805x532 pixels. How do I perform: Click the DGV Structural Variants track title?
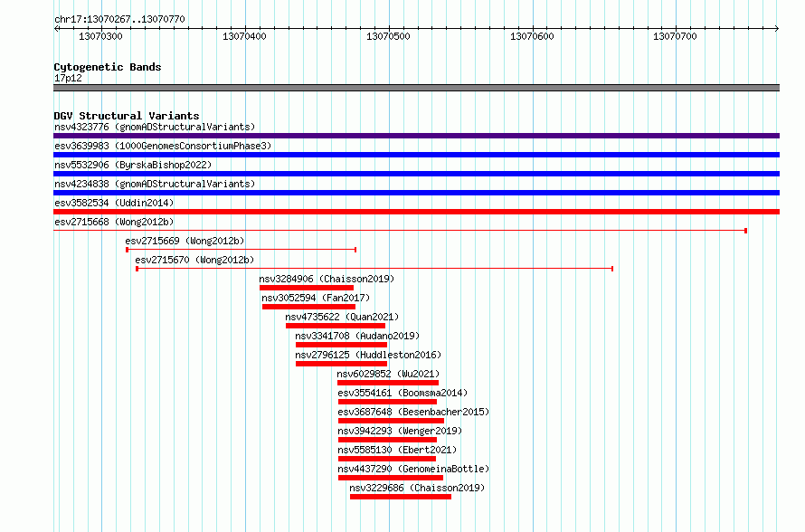pyautogui.click(x=127, y=116)
